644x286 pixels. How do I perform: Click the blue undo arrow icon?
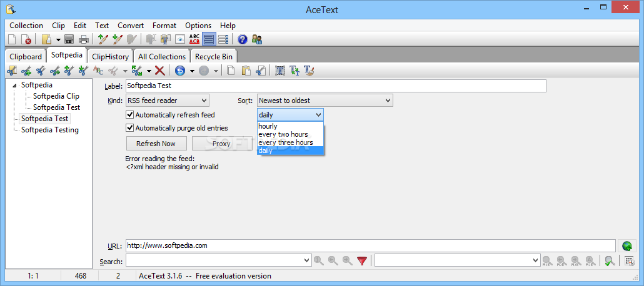coord(180,71)
